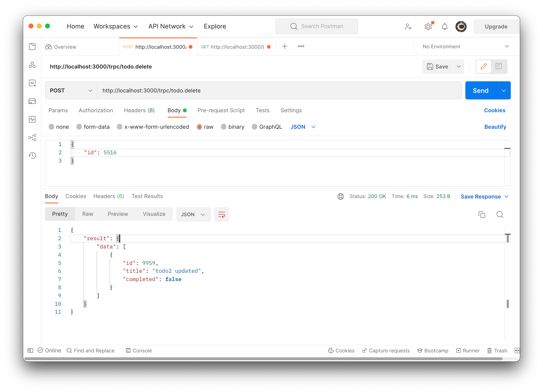
Task: Expand the JSON response format dropdown
Action: tap(193, 214)
